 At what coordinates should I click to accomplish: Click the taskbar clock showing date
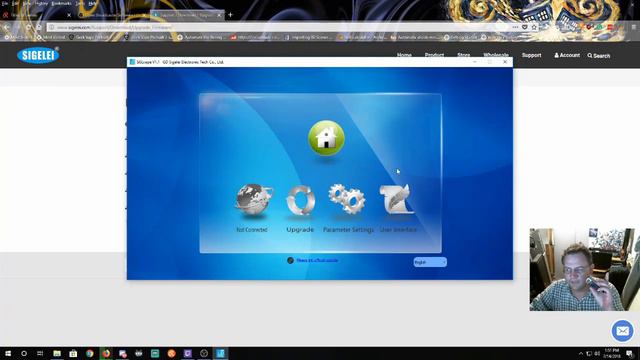click(x=612, y=353)
